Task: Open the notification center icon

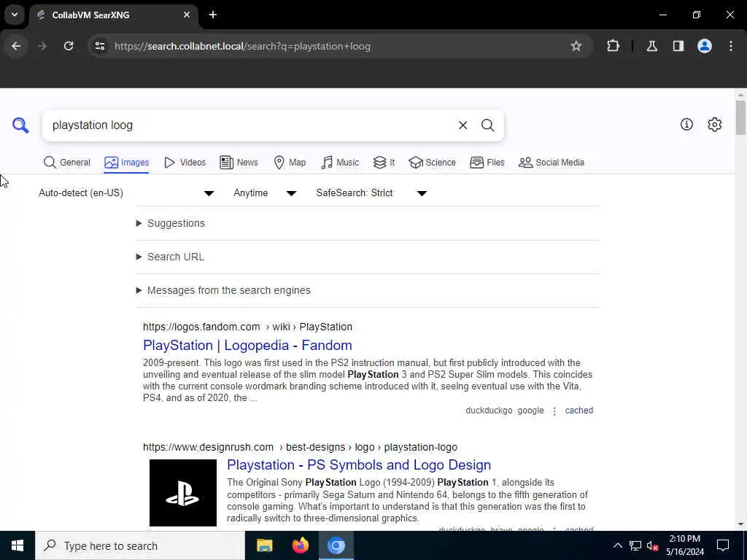Action: coord(723,545)
